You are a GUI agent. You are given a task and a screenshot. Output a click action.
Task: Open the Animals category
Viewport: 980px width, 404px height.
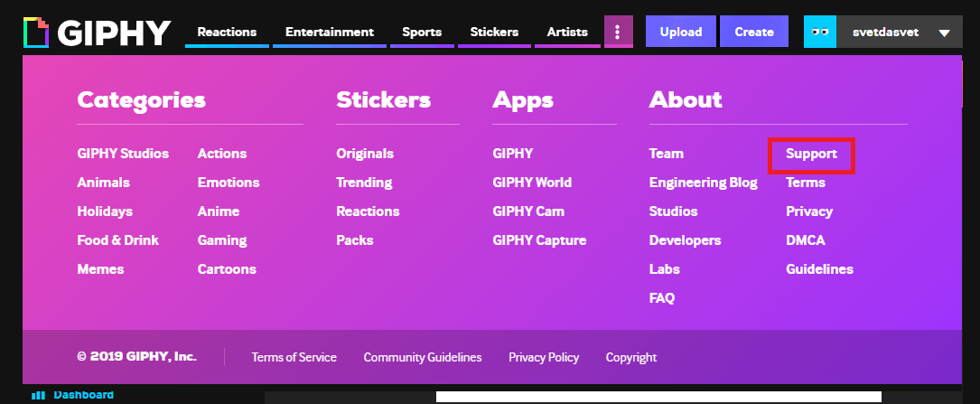coord(103,183)
